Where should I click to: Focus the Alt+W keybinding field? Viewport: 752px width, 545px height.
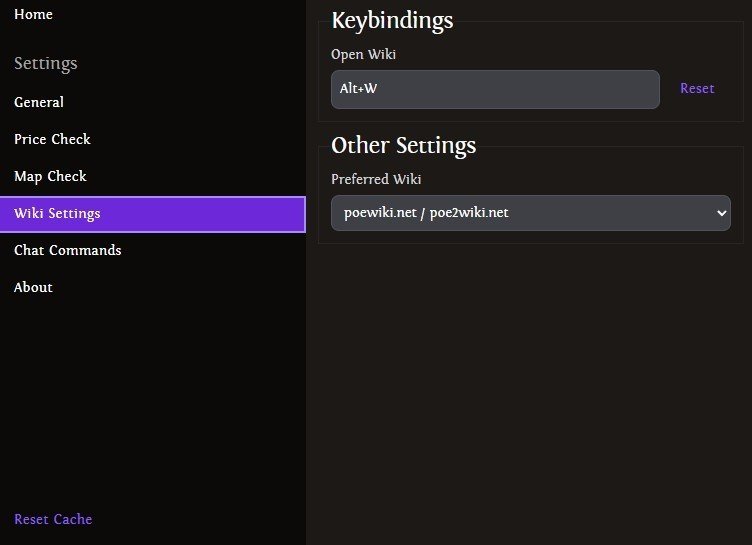tap(495, 89)
